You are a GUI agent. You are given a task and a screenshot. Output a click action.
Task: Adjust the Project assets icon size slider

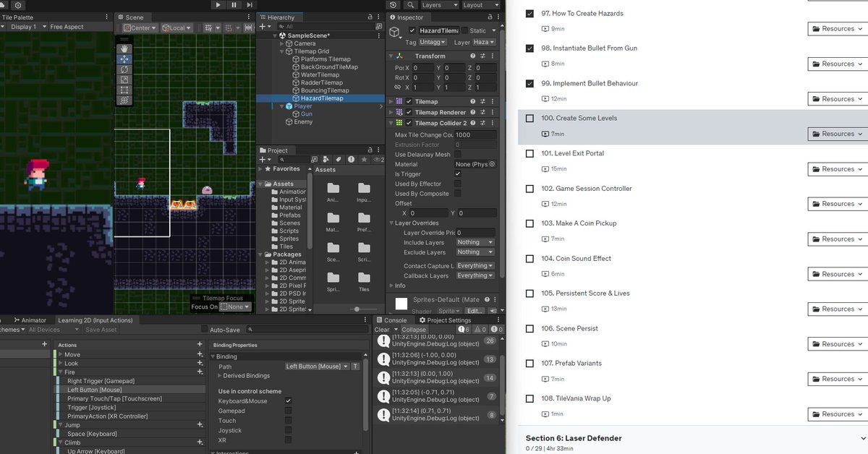356,309
